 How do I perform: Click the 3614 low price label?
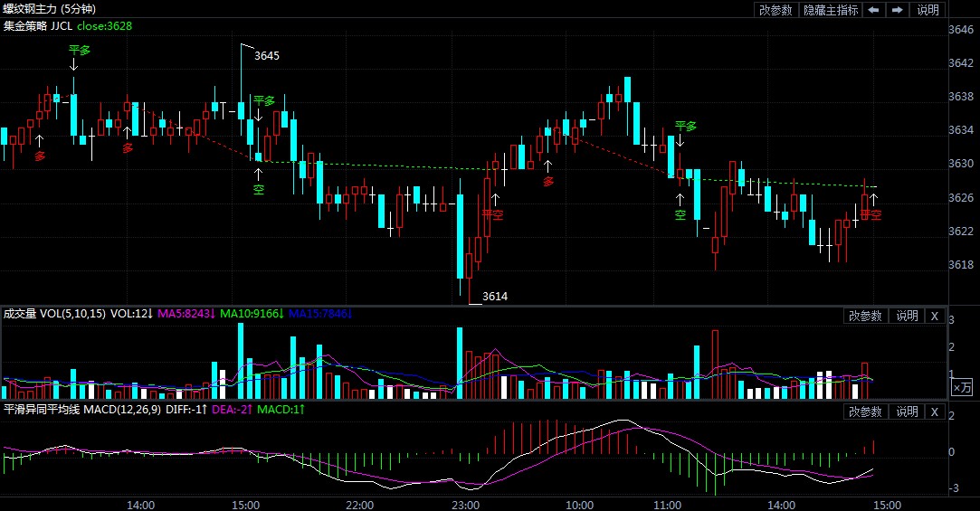pos(495,296)
